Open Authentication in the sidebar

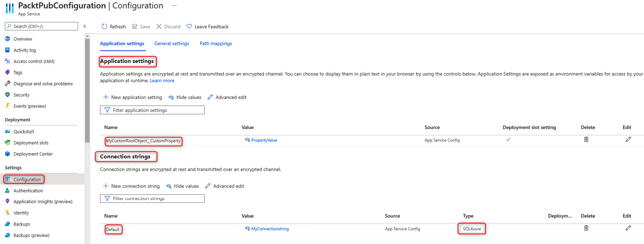[x=28, y=191]
